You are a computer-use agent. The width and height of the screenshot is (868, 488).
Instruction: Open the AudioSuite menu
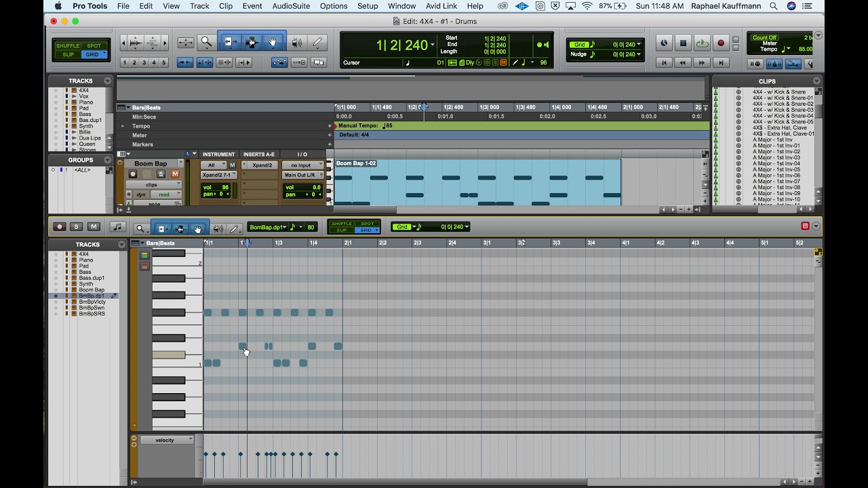pyautogui.click(x=291, y=6)
